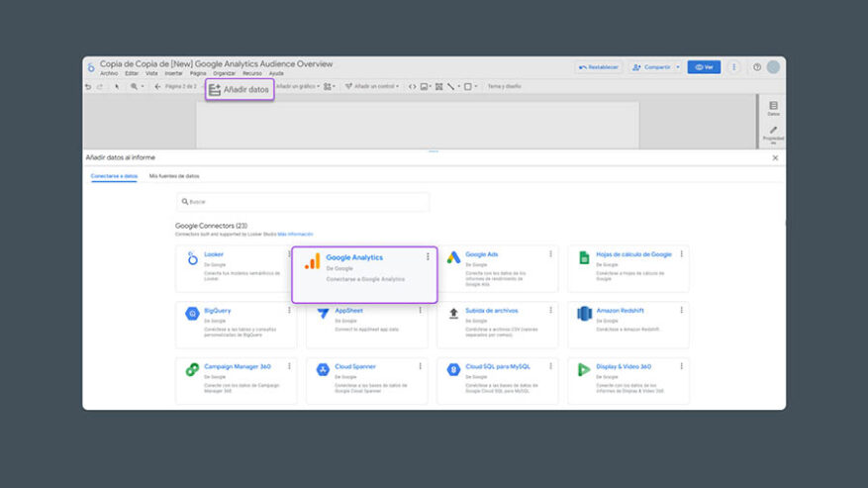This screenshot has width=868, height=488.
Task: Select the Display & Video 360 connector
Action: coord(627,380)
